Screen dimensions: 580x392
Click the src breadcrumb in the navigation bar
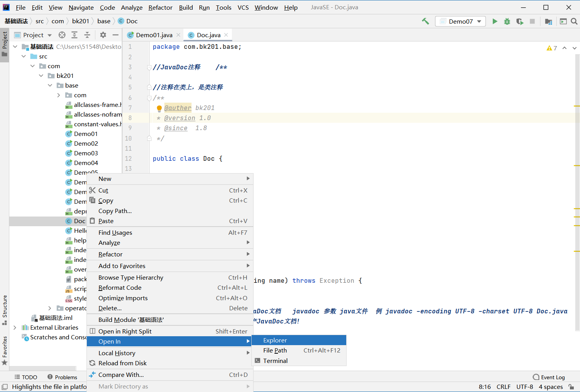(40, 21)
